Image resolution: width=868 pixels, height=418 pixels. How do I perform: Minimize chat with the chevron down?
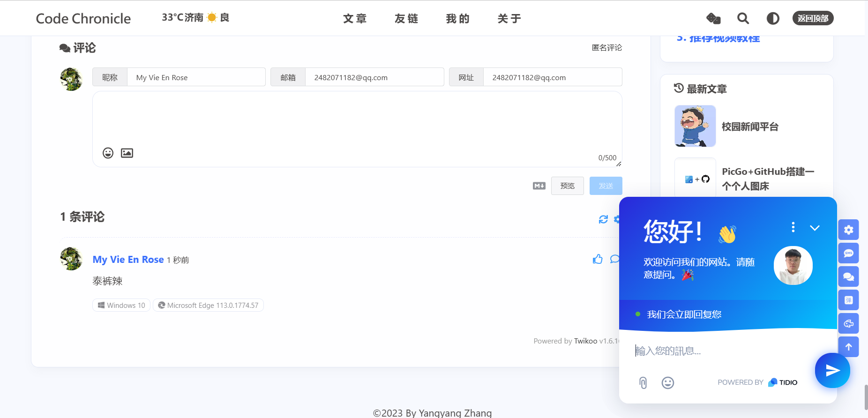(x=815, y=228)
